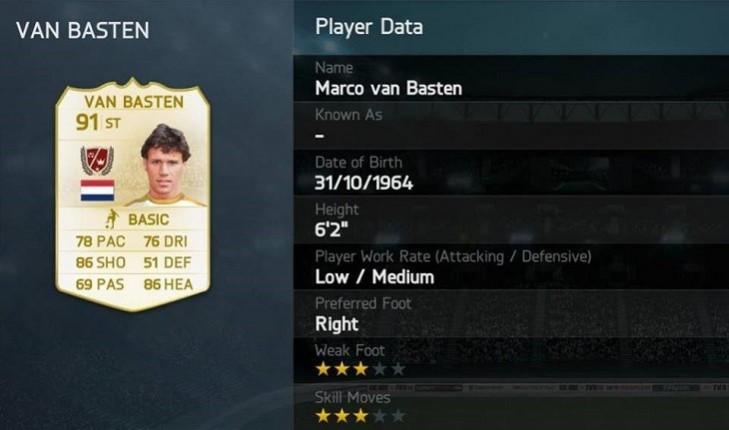The height and width of the screenshot is (430, 729).
Task: Select the Height 6'2" row
Action: (x=511, y=220)
